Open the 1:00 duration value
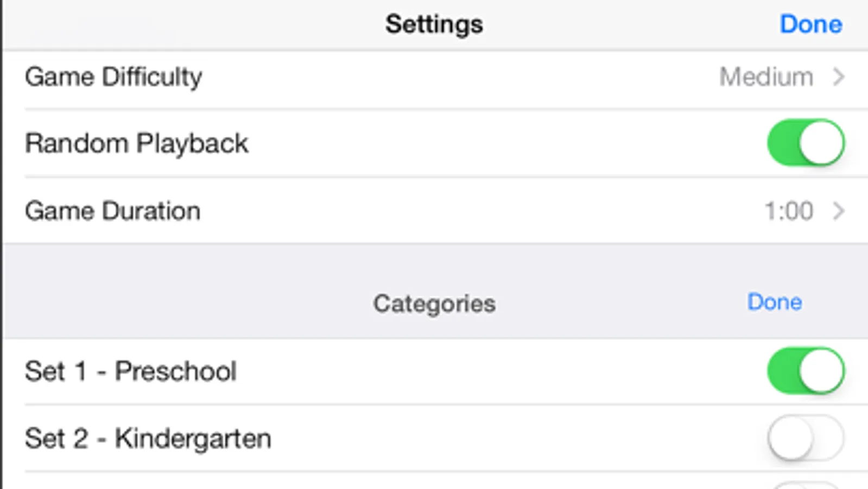 [788, 211]
